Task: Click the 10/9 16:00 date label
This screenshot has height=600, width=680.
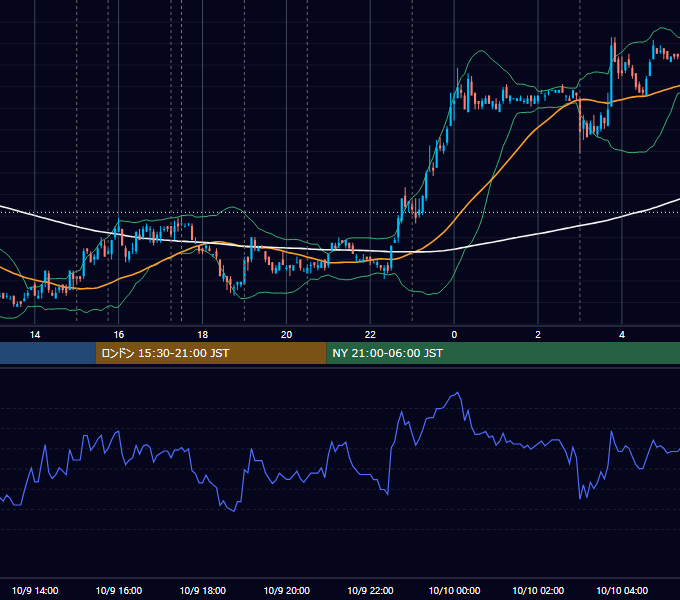Action: (118, 590)
